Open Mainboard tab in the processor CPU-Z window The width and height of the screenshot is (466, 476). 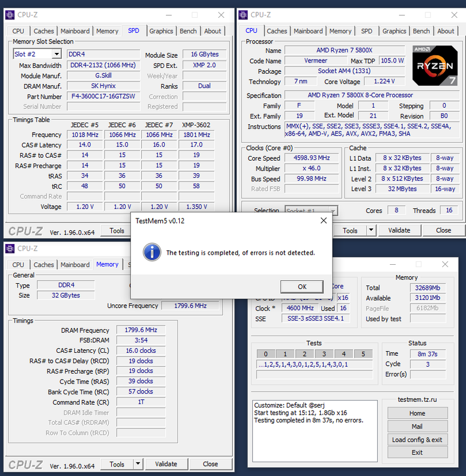(x=308, y=31)
